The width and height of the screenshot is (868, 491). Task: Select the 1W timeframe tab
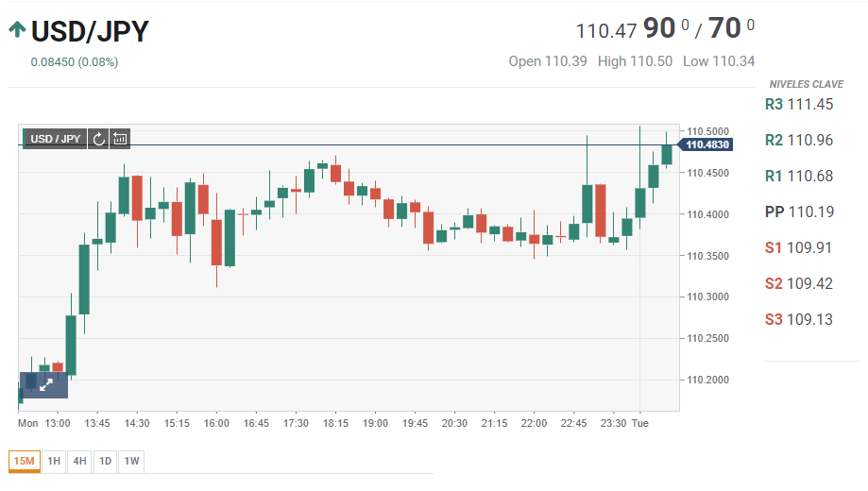click(x=131, y=461)
